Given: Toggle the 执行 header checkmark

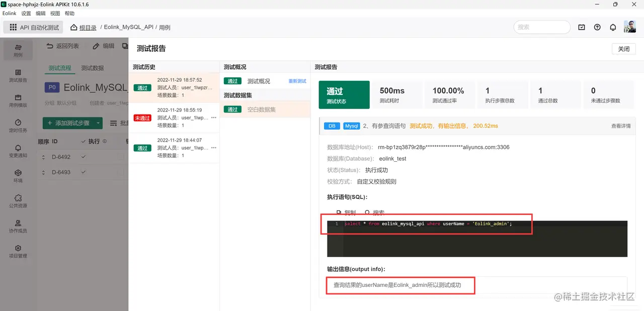Looking at the screenshot, I should pyautogui.click(x=84, y=142).
